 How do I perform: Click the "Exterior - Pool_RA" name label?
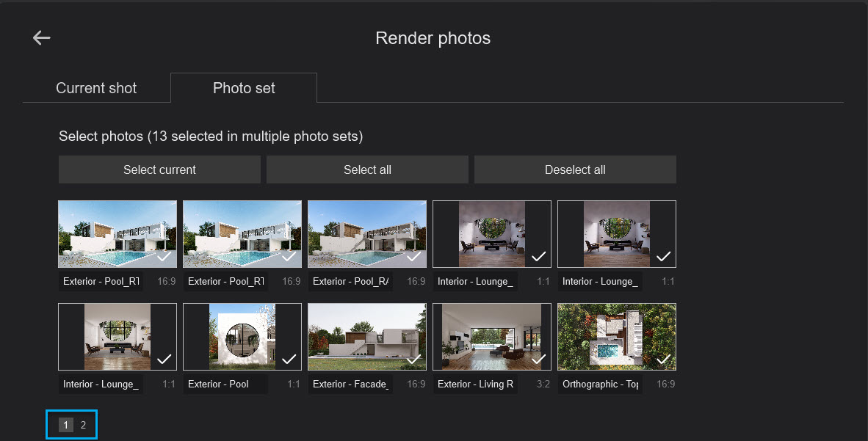coord(350,281)
